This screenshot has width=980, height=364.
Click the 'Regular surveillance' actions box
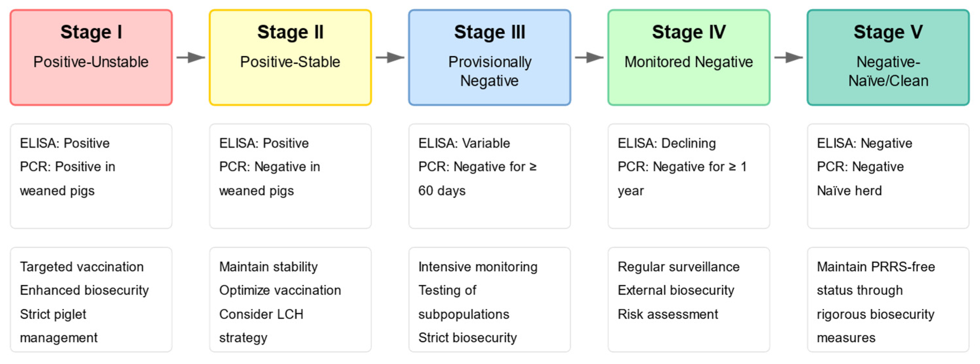[689, 299]
